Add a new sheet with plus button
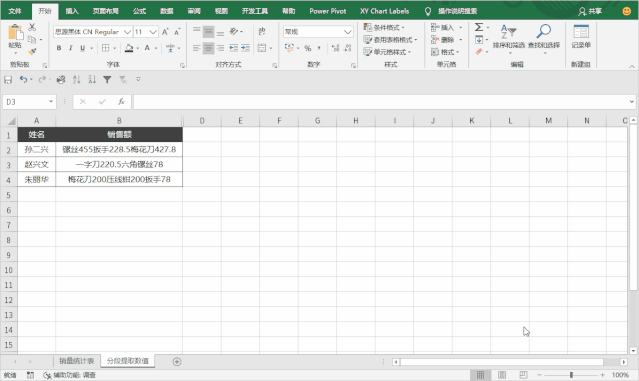 coord(177,361)
